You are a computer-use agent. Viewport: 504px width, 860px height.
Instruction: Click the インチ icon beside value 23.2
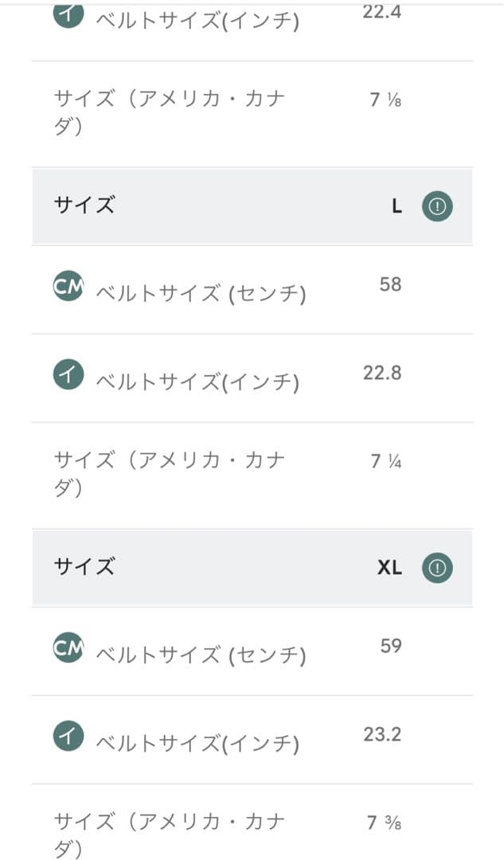coord(68,738)
